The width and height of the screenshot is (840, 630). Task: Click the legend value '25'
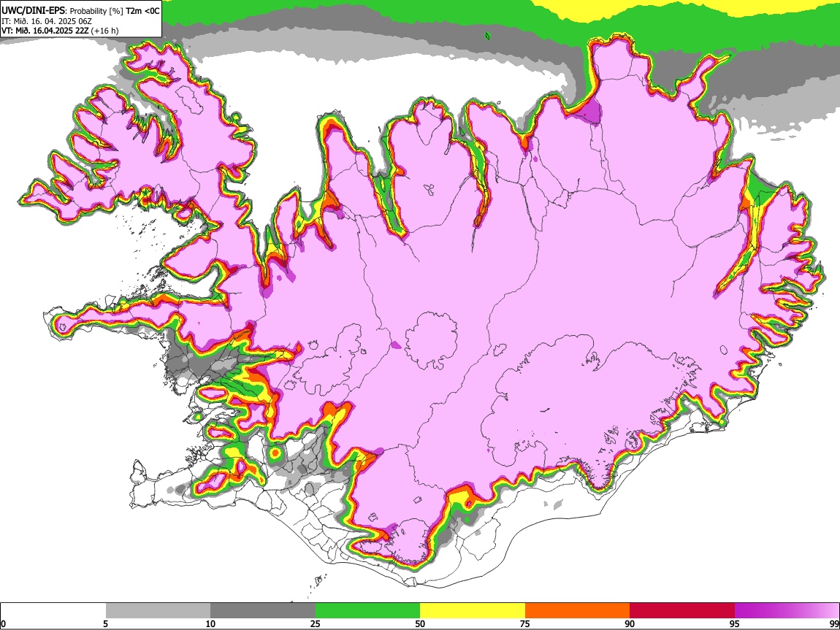(316, 623)
